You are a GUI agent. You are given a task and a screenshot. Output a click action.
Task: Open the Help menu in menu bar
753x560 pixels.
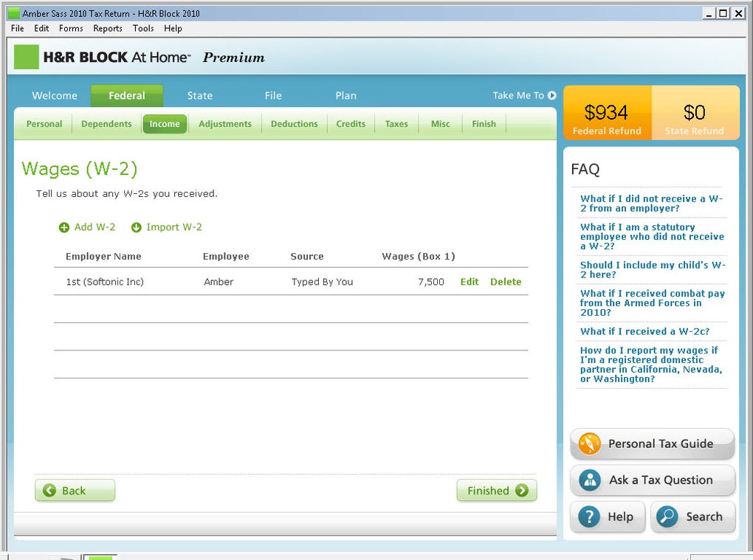[x=173, y=28]
